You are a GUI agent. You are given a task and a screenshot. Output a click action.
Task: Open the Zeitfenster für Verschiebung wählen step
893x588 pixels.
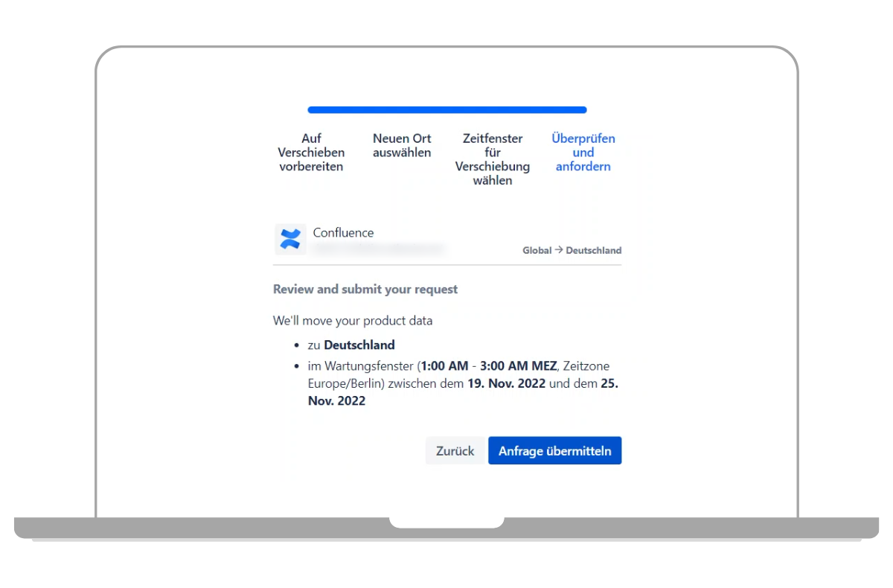tap(493, 159)
